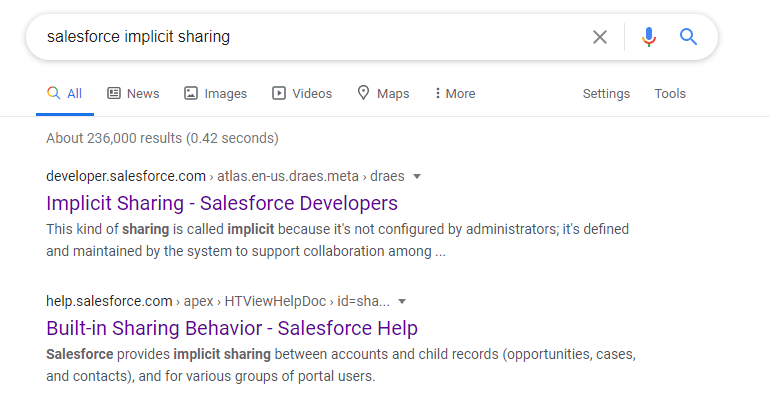
Task: Select the All results tab
Action: [x=65, y=93]
